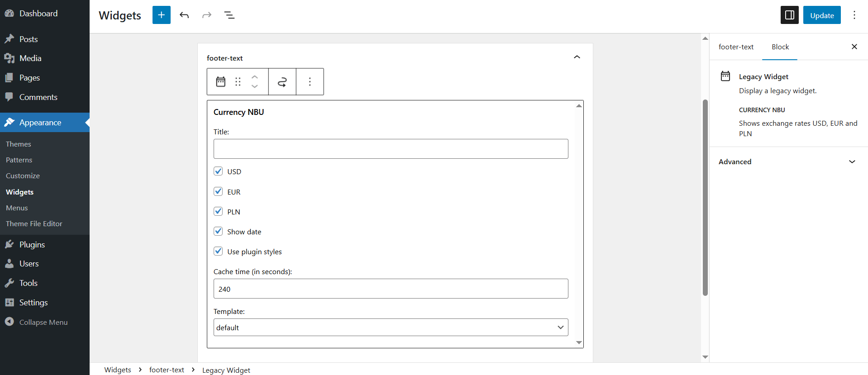Open the Theme File Editor link
The width and height of the screenshot is (868, 375).
[34, 223]
